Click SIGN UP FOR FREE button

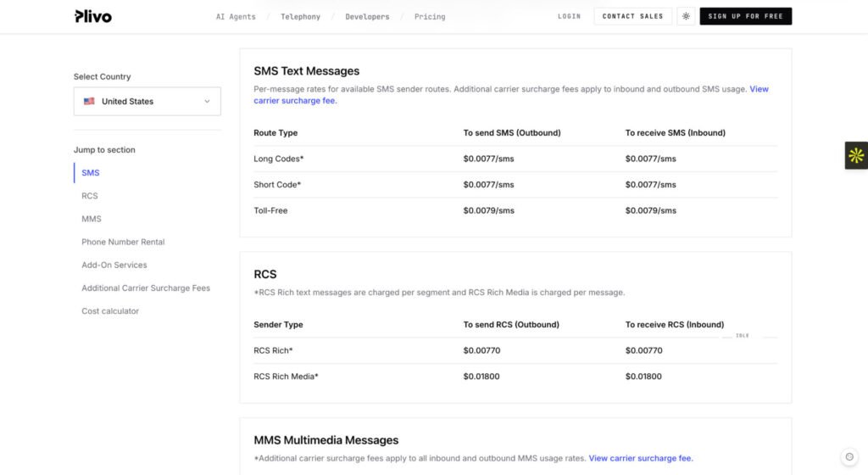(746, 16)
